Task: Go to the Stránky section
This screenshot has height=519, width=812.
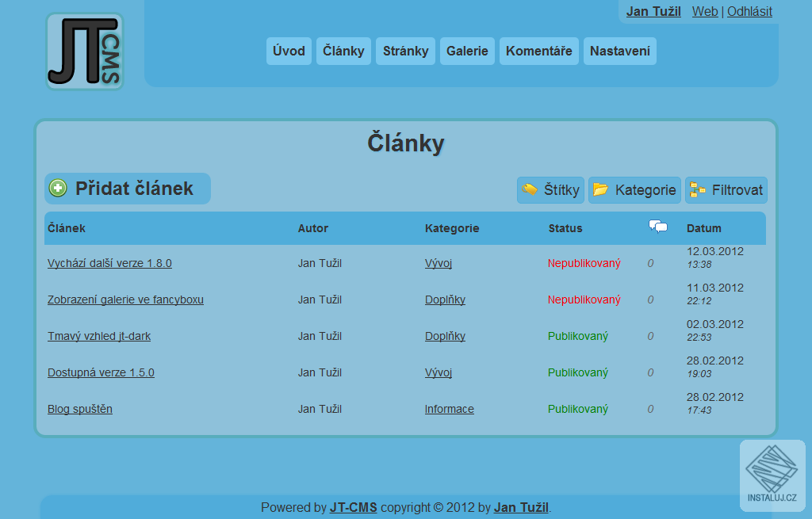Action: coord(405,52)
